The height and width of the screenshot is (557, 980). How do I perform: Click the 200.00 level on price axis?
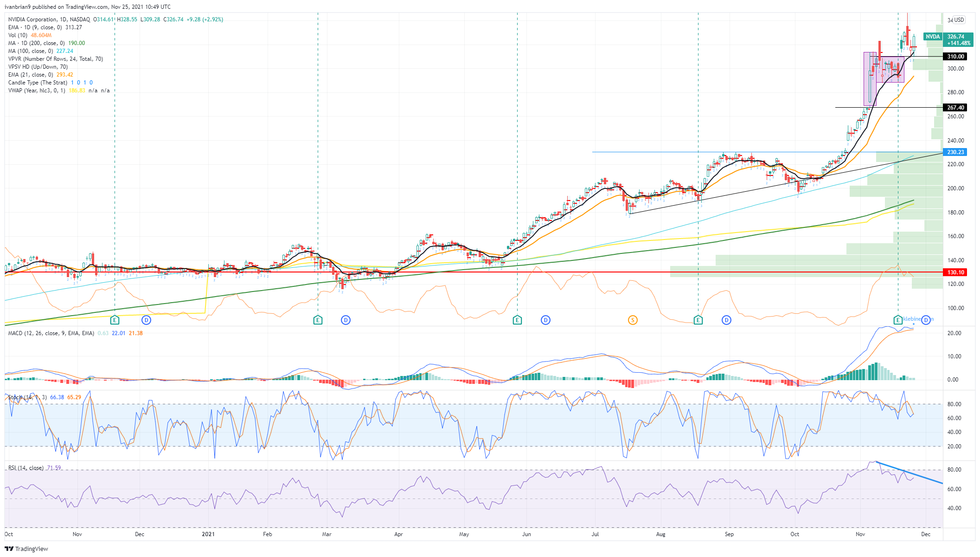point(955,188)
